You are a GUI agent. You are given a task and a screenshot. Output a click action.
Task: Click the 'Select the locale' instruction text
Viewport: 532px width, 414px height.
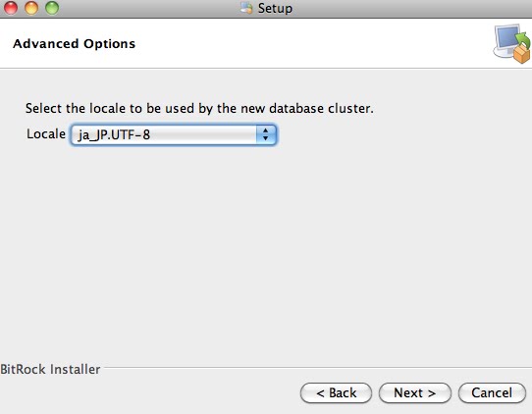pyautogui.click(x=199, y=109)
